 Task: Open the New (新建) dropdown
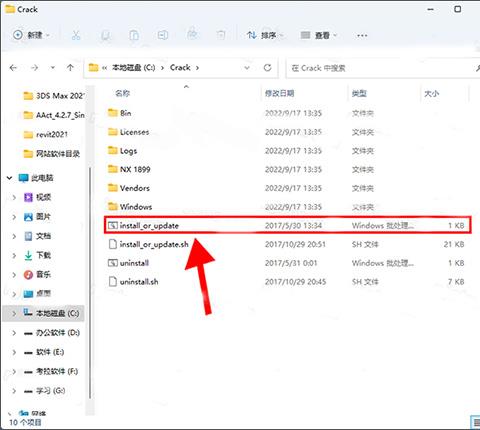(x=31, y=35)
